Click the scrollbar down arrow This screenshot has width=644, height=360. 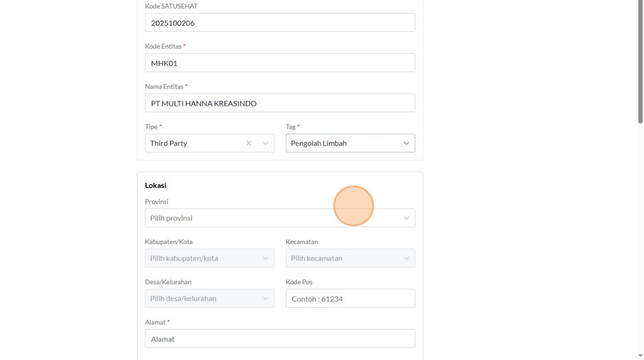click(640, 355)
